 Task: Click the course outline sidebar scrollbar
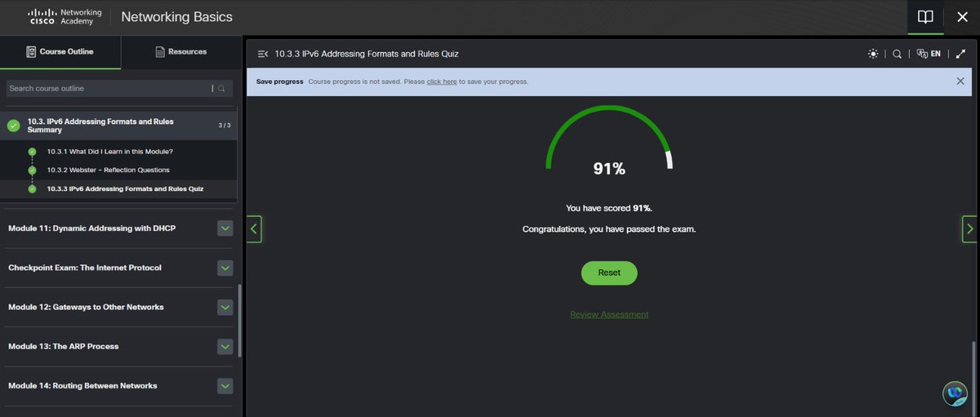239,321
